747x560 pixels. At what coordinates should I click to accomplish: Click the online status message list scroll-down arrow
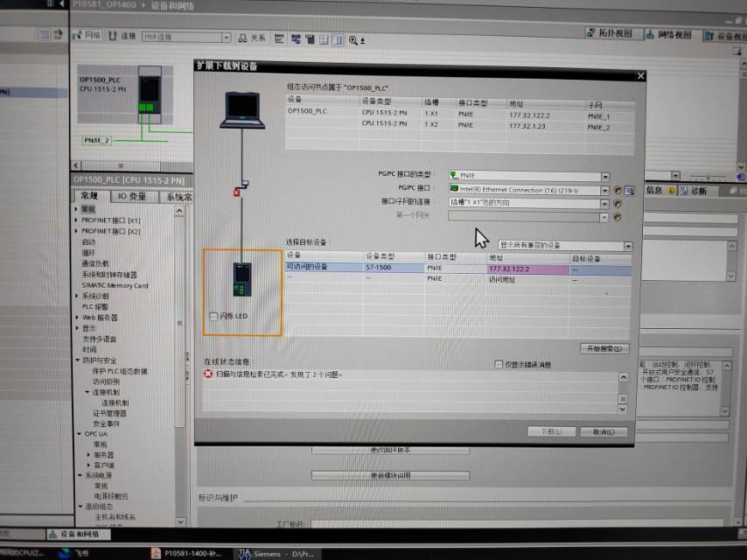[623, 409]
